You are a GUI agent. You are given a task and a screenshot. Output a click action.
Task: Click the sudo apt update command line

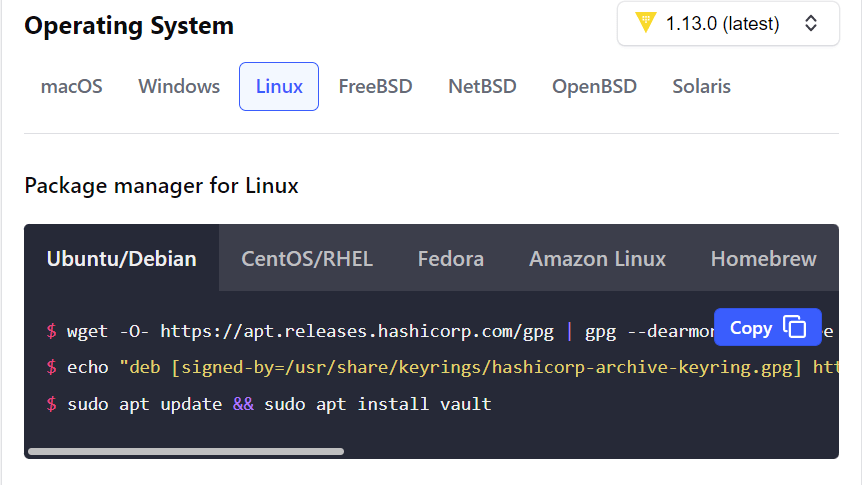[x=279, y=404]
